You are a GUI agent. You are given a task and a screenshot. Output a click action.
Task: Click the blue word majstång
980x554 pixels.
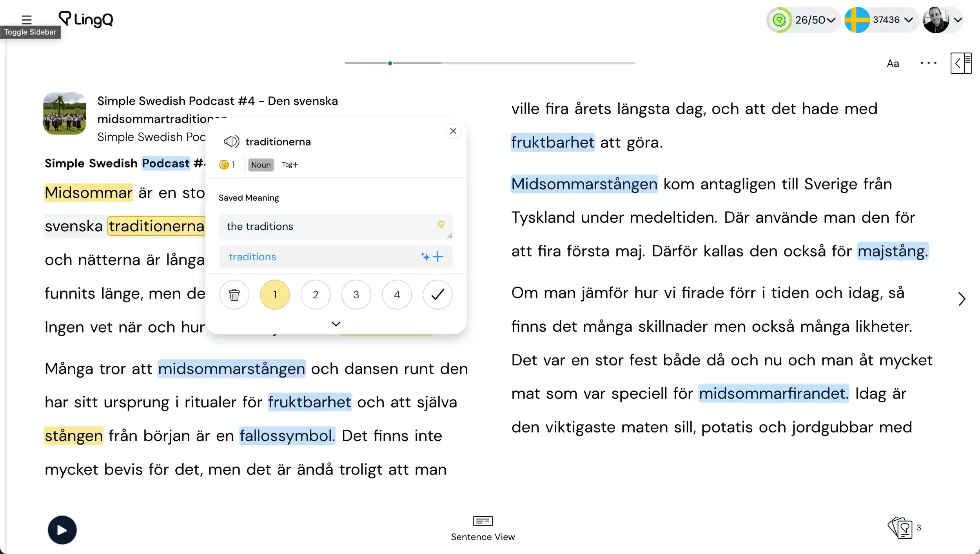pos(893,251)
